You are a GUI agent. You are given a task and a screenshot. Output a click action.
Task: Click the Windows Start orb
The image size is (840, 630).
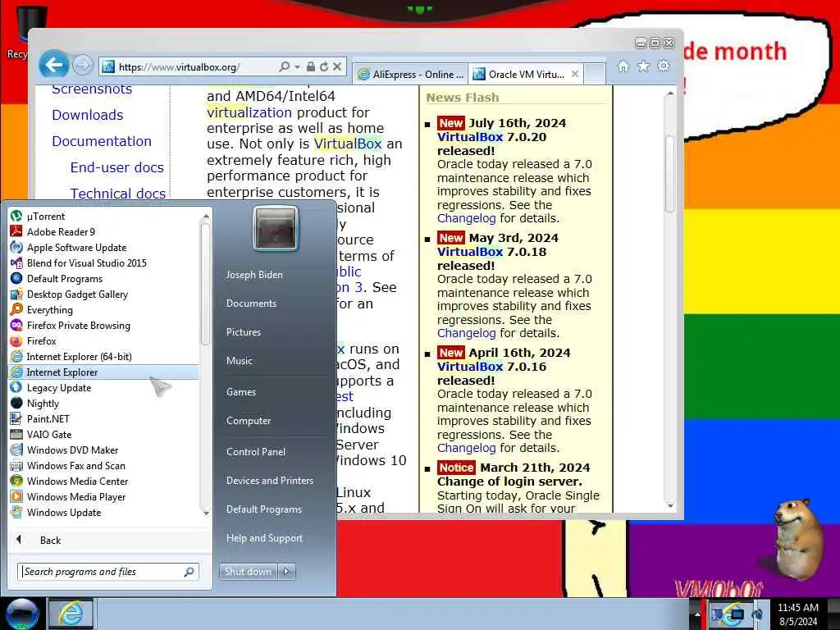[22, 614]
